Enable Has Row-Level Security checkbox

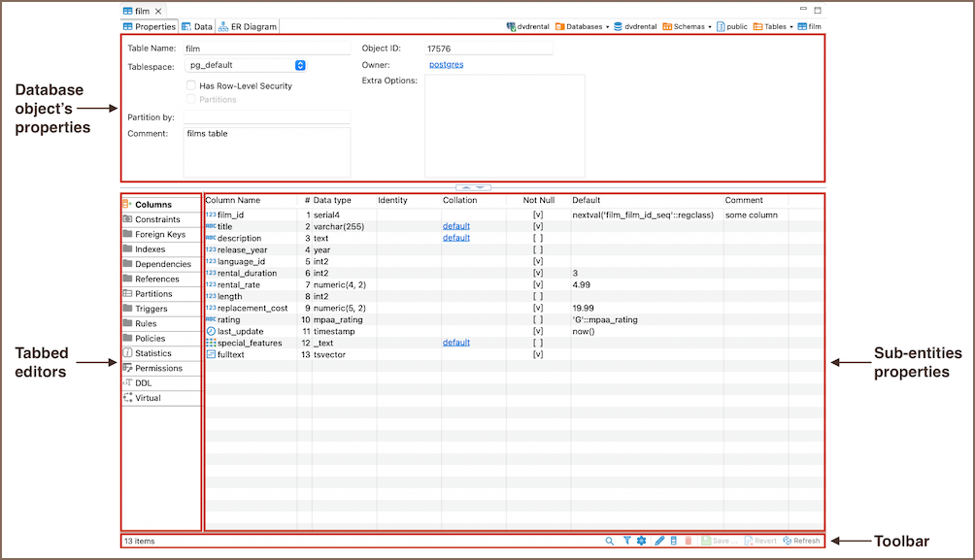coord(191,85)
